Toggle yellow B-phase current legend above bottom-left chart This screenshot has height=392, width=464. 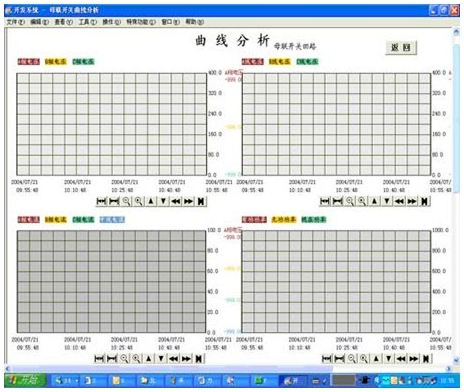pyautogui.click(x=56, y=220)
